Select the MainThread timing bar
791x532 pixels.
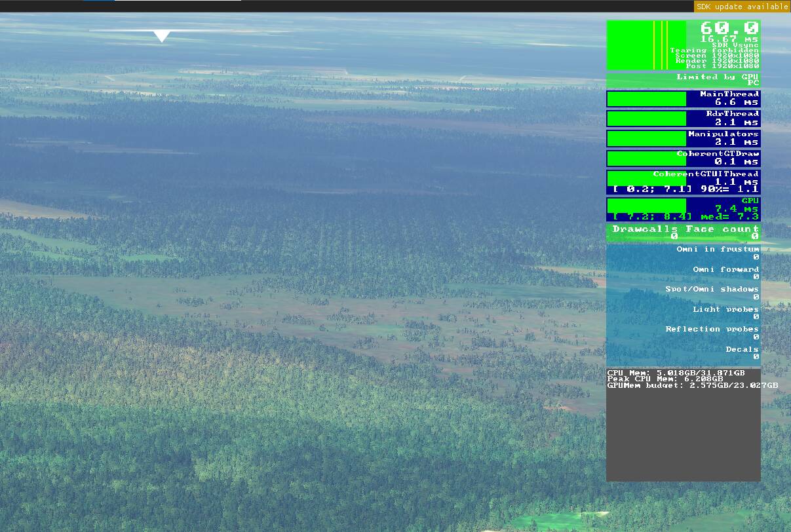click(x=646, y=99)
